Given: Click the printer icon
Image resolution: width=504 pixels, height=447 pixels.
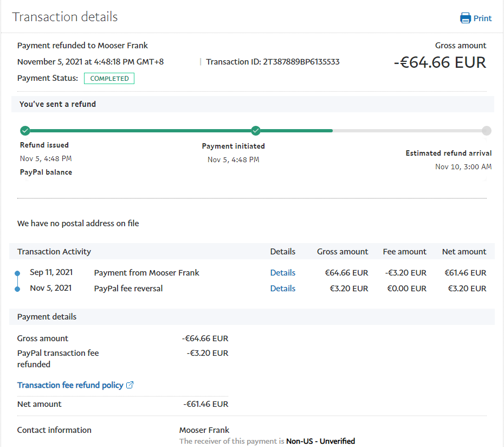Looking at the screenshot, I should pyautogui.click(x=465, y=18).
